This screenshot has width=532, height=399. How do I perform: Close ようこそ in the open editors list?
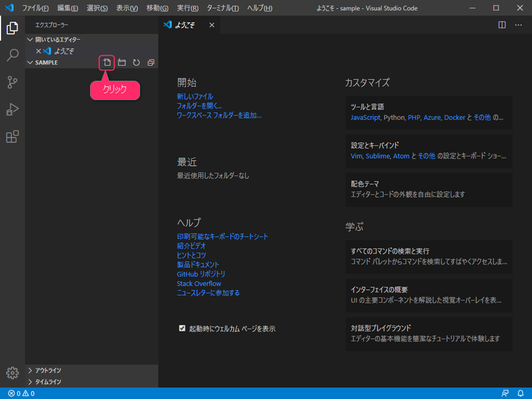[x=38, y=51]
